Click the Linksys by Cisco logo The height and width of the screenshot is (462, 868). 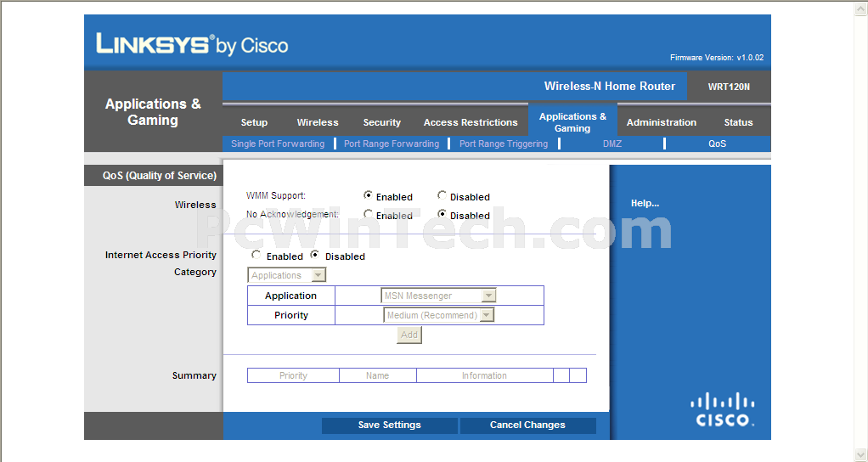tap(192, 44)
